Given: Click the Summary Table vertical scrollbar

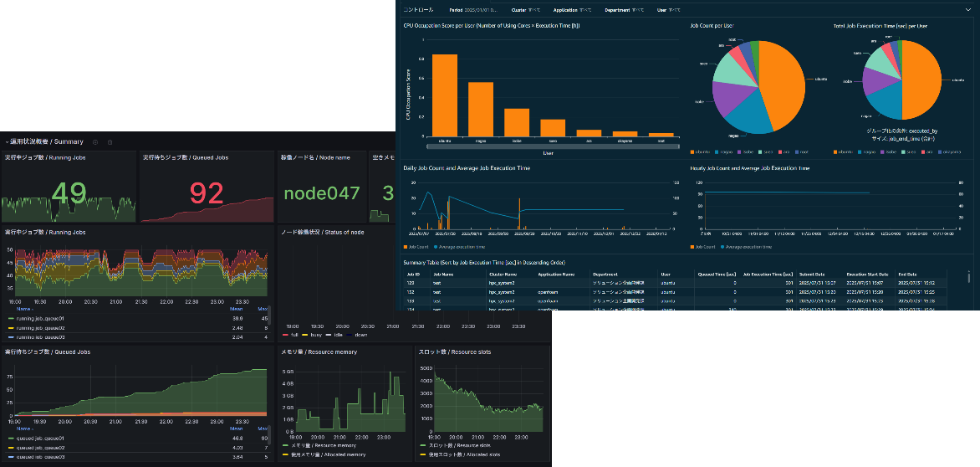Looking at the screenshot, I should (968, 278).
